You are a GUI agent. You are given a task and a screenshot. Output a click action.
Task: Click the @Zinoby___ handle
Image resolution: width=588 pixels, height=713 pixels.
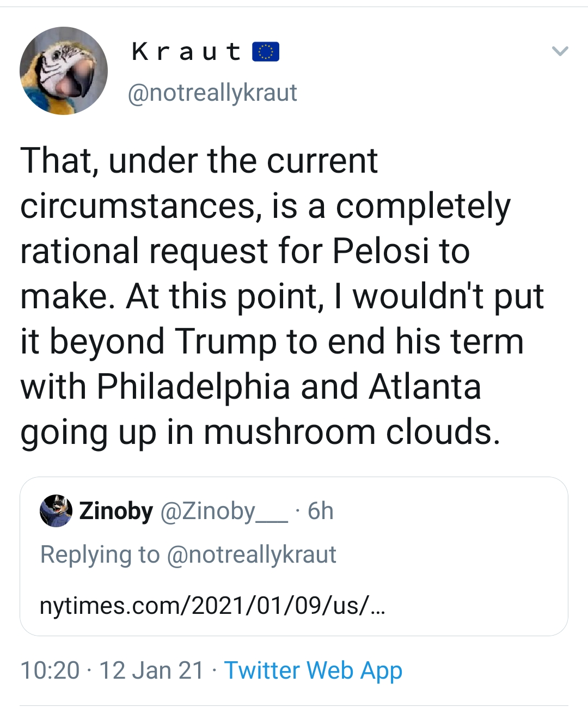click(224, 511)
